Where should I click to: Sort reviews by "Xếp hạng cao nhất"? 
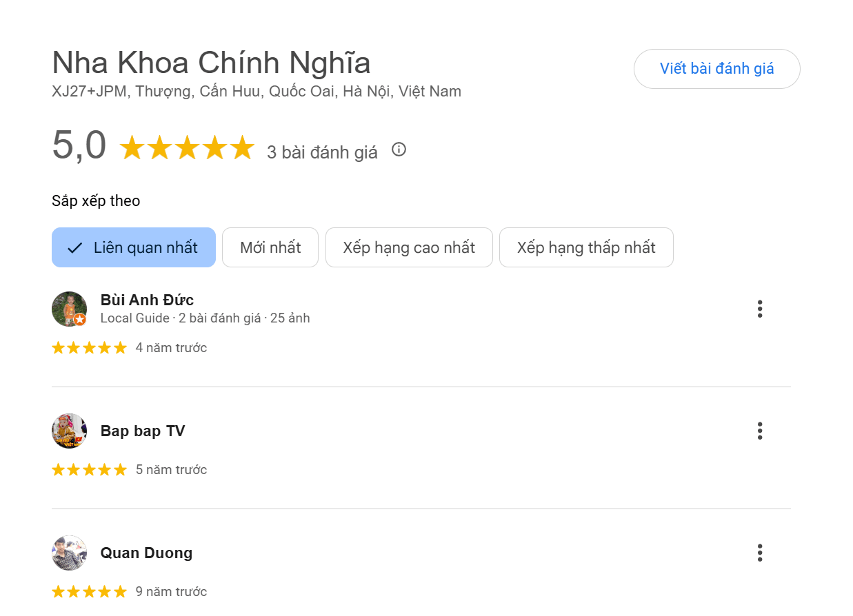409,247
